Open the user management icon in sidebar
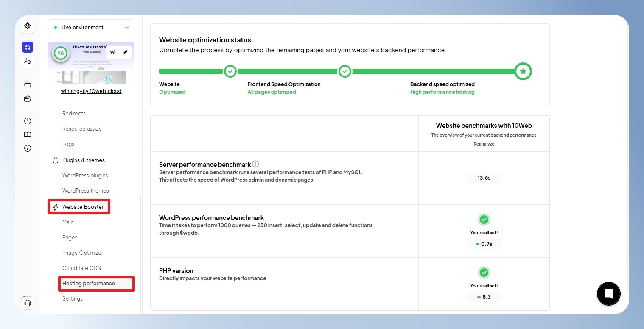Screen dimensions: 644x329 [28, 61]
